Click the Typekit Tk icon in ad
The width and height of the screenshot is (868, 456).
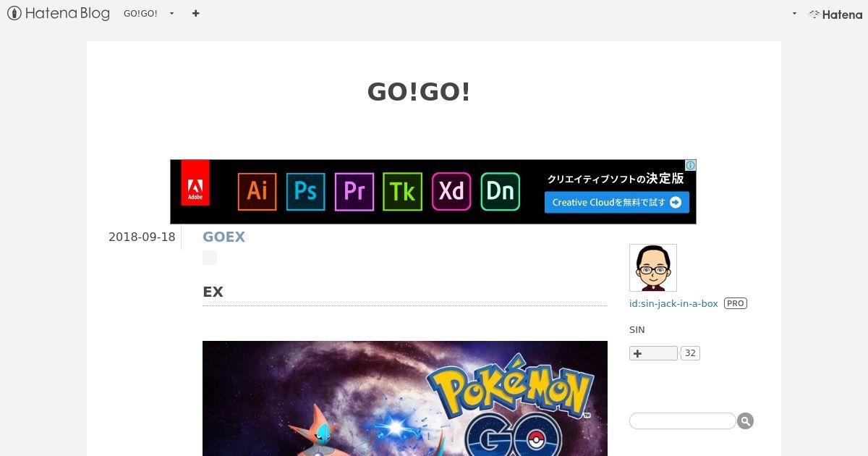point(403,191)
